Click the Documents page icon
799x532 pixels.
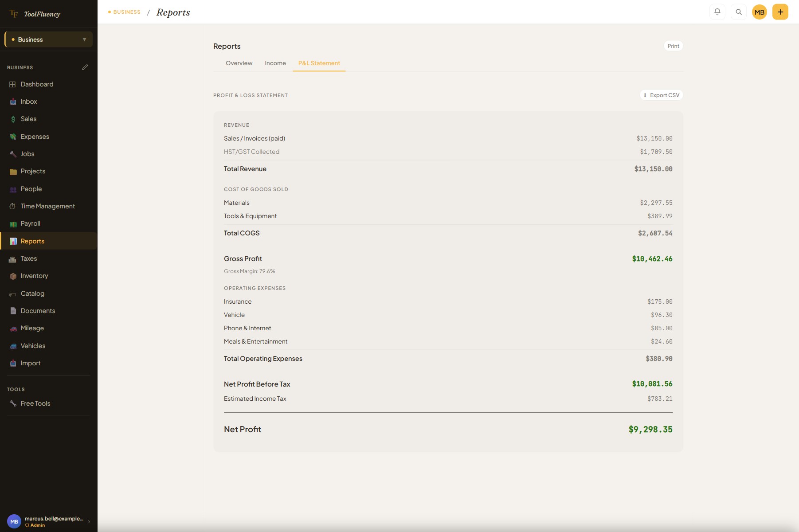point(13,311)
